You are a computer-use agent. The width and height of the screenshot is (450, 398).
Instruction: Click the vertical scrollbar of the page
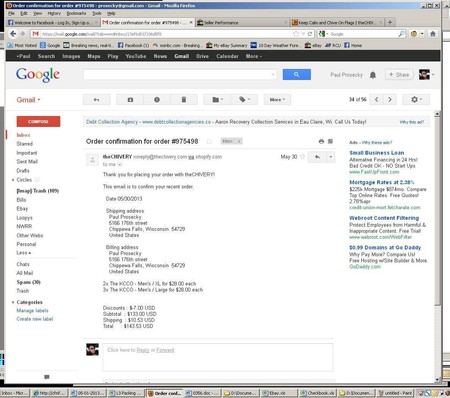[437, 247]
